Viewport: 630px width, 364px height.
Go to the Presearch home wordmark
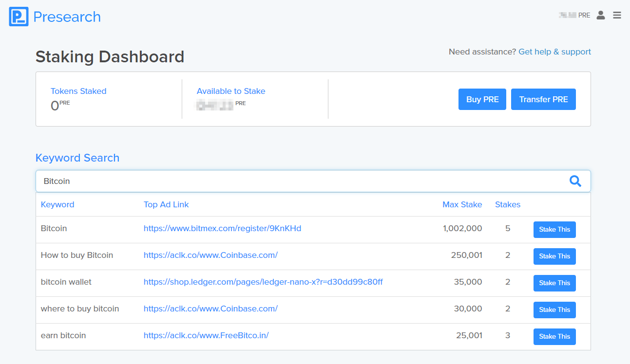point(67,17)
